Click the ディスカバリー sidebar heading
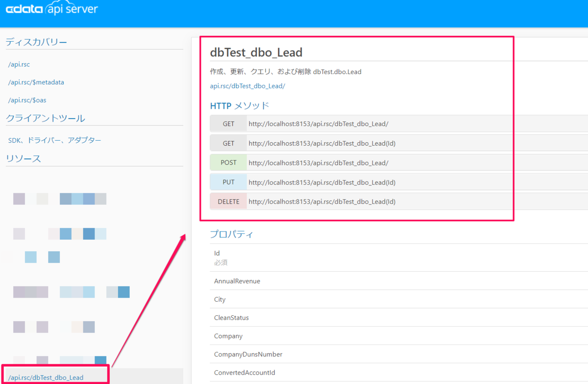 pyautogui.click(x=37, y=42)
